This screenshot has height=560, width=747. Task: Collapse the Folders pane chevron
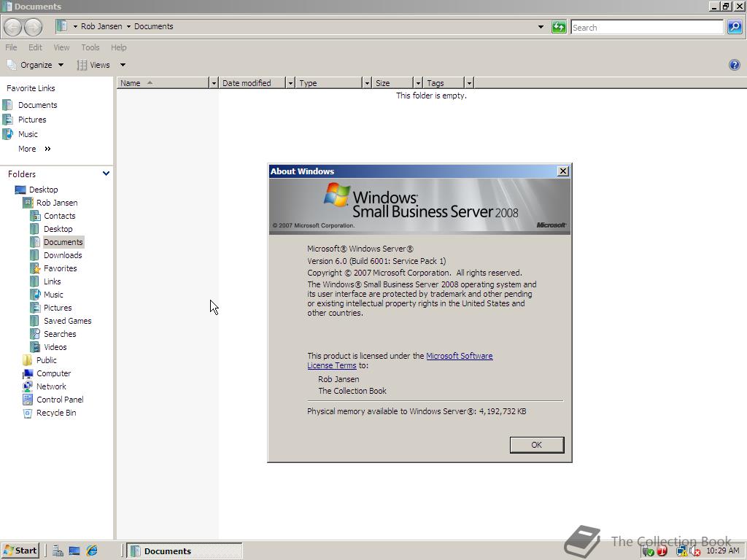pos(106,174)
